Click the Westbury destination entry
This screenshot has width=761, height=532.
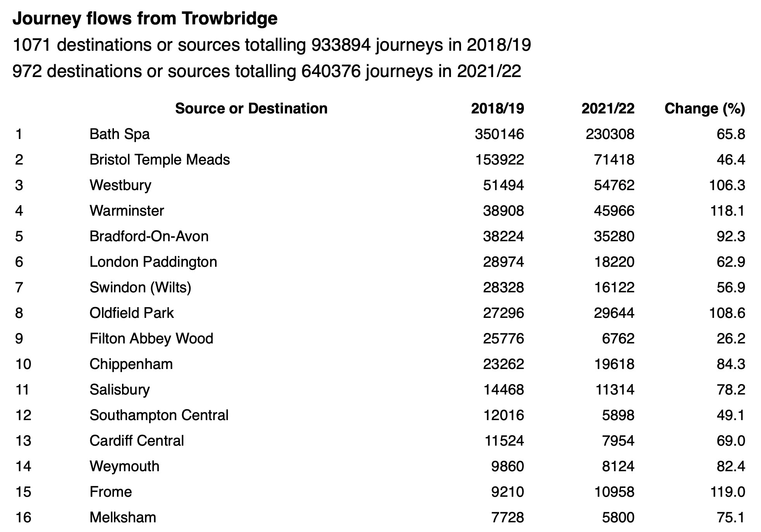click(x=120, y=185)
